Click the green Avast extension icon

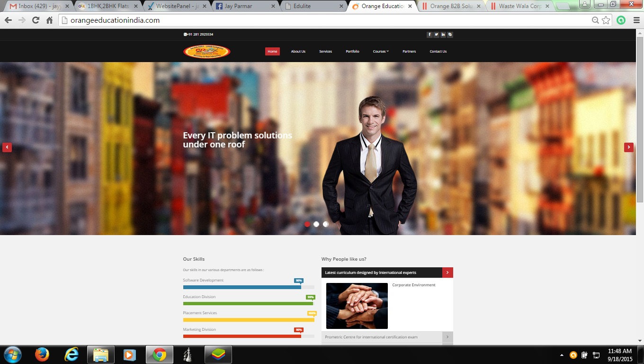click(x=621, y=20)
